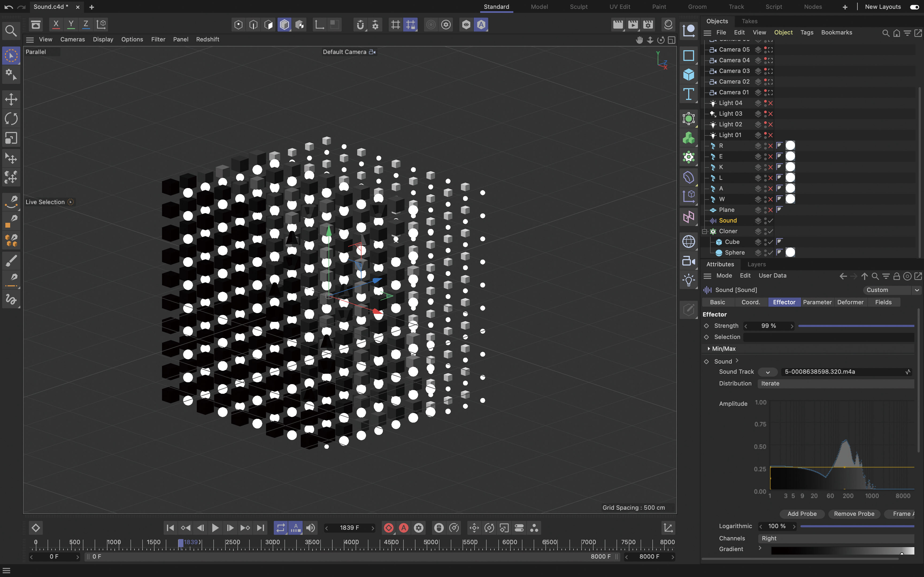Screen dimensions: 924x577
Task: Switch to the Parameter tab
Action: [817, 302]
